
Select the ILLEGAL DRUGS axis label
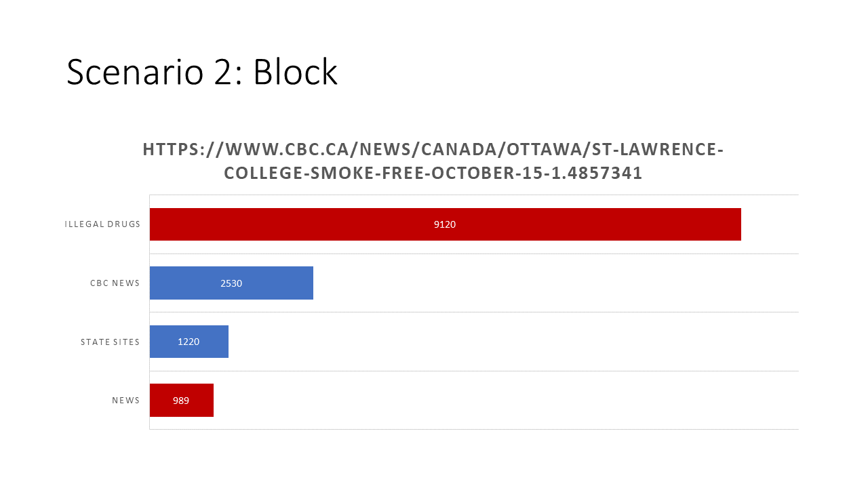(x=102, y=224)
